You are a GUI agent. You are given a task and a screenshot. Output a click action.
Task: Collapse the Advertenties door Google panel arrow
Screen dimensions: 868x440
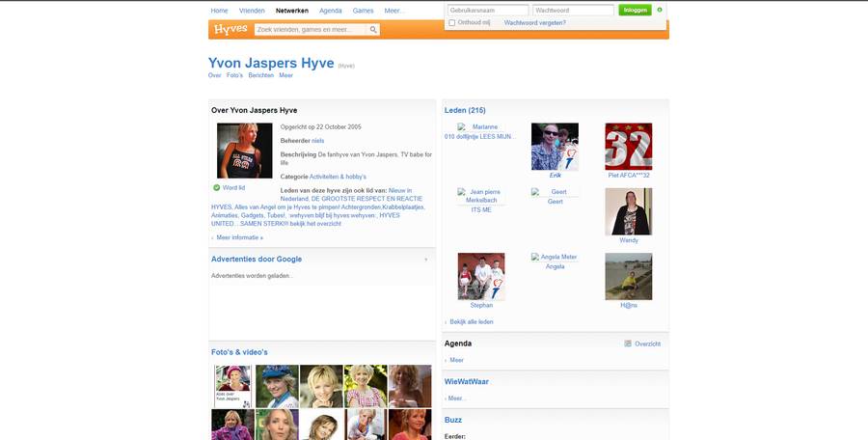425,260
